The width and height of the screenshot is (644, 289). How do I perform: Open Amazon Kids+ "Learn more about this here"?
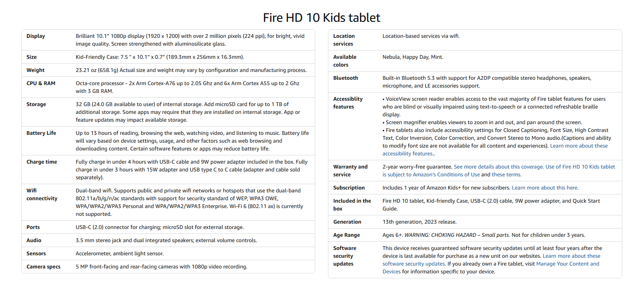[545, 188]
